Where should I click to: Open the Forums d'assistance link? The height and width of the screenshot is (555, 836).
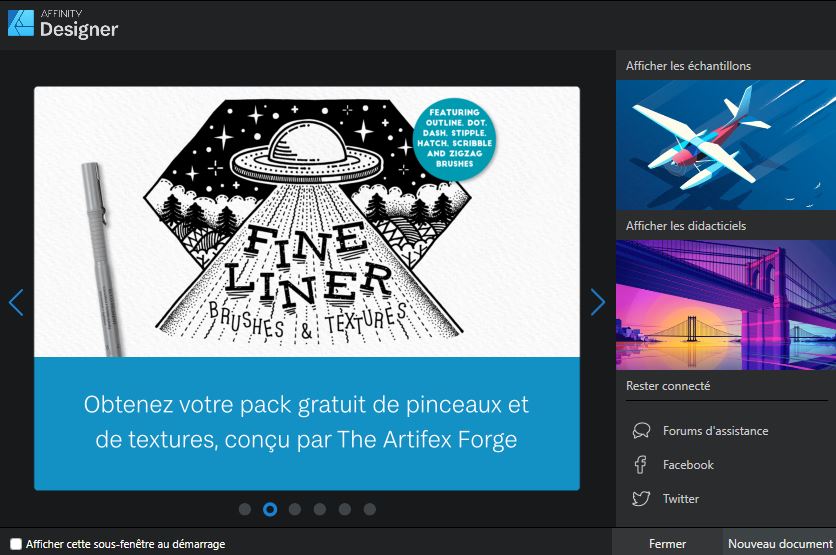click(x=715, y=431)
